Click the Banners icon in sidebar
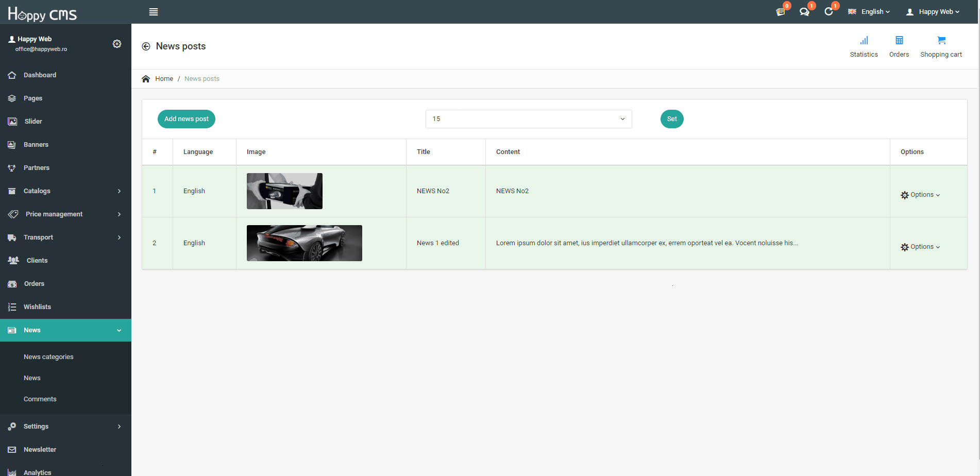980x476 pixels. [x=12, y=145]
